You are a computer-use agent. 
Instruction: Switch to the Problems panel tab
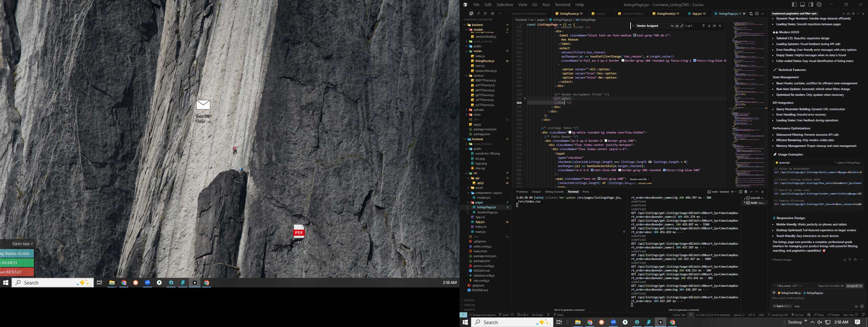pyautogui.click(x=522, y=192)
